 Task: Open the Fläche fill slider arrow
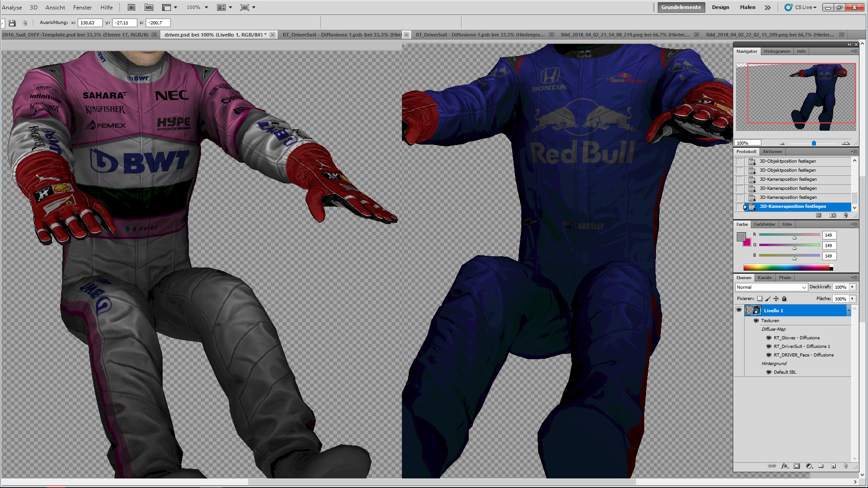(853, 299)
